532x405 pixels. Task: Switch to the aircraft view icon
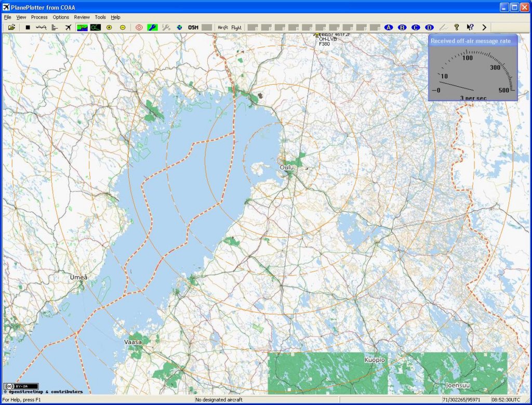point(68,27)
